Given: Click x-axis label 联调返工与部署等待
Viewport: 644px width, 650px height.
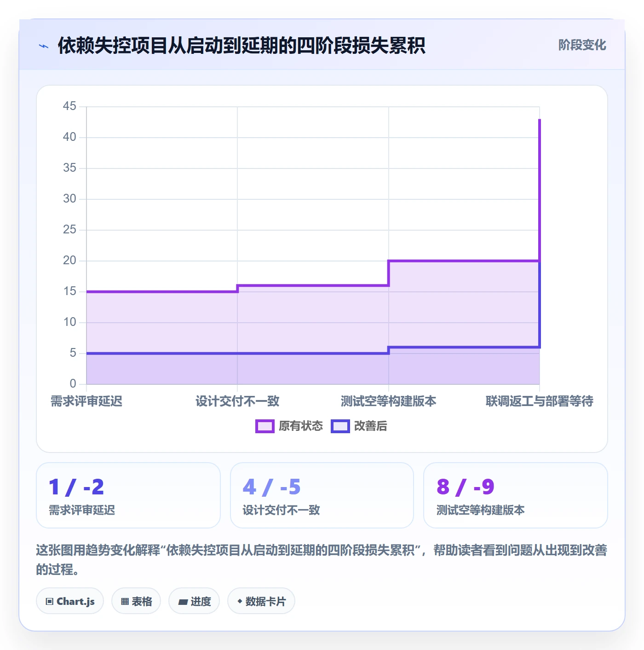Looking at the screenshot, I should (540, 401).
